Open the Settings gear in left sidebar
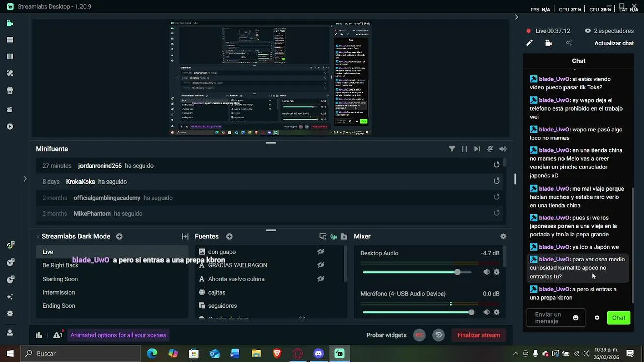Viewport: 644px width, 362px height. pyautogui.click(x=10, y=313)
